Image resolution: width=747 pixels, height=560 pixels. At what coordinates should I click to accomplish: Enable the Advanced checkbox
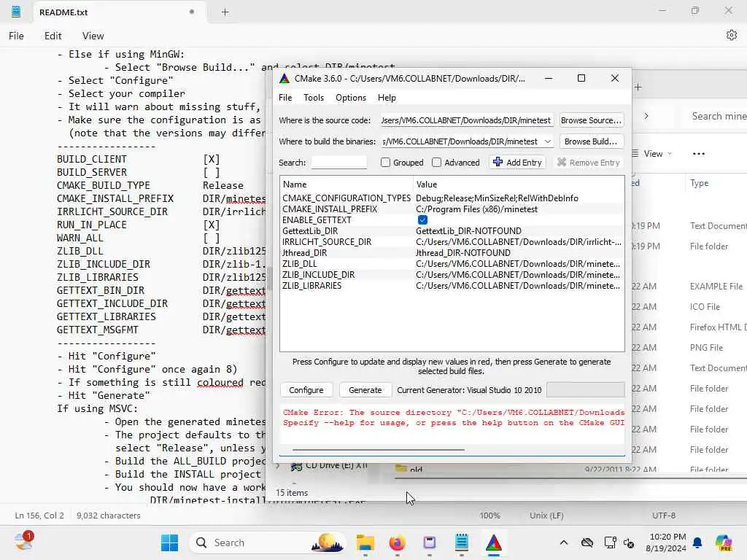[x=436, y=163]
